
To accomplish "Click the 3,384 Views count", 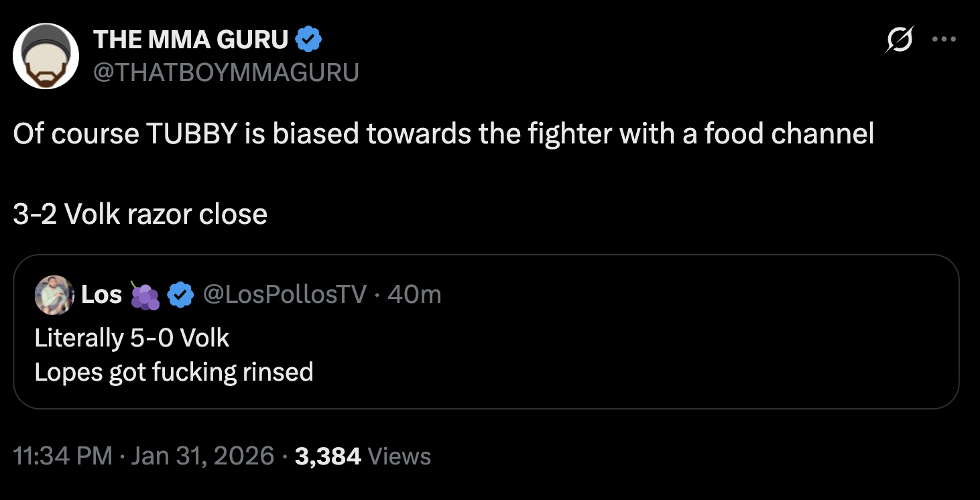I will pyautogui.click(x=362, y=456).
